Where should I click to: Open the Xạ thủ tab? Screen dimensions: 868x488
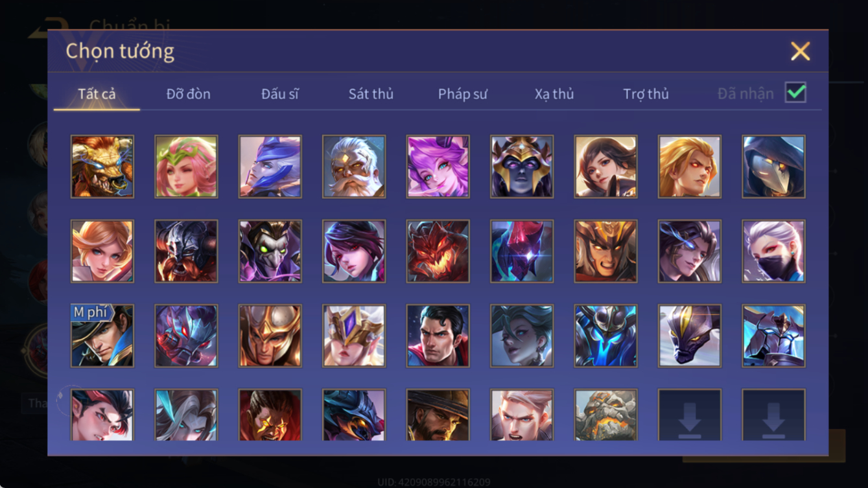[554, 94]
